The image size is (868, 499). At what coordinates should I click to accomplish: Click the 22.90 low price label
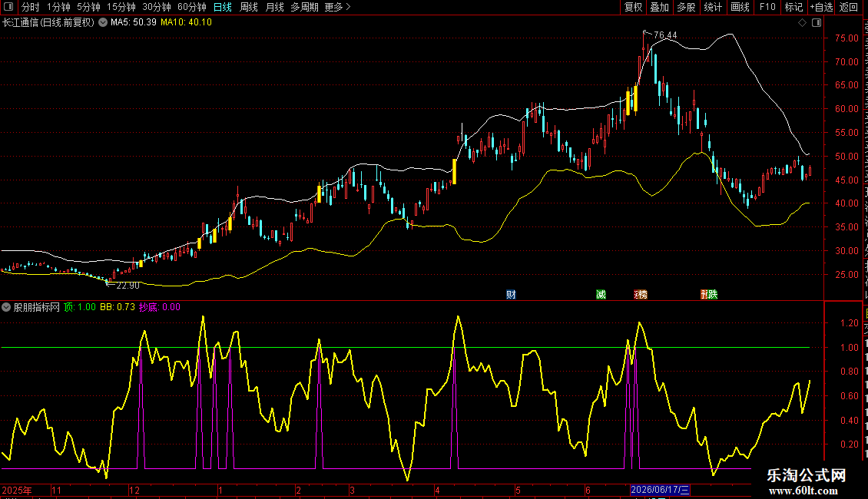pos(128,286)
